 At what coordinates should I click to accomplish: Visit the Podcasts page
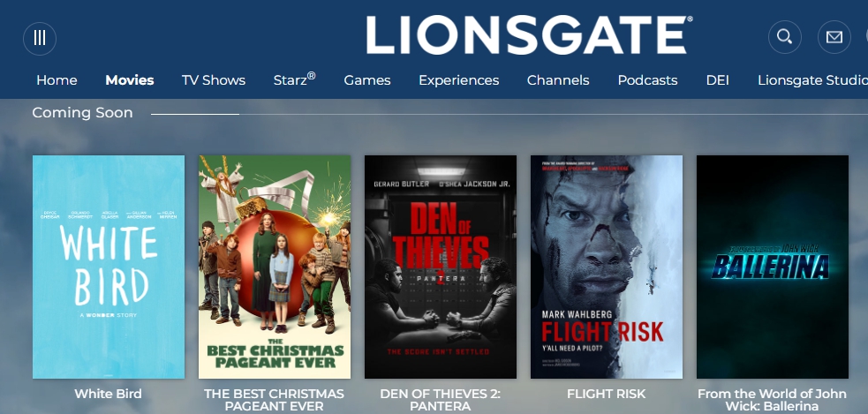(647, 80)
